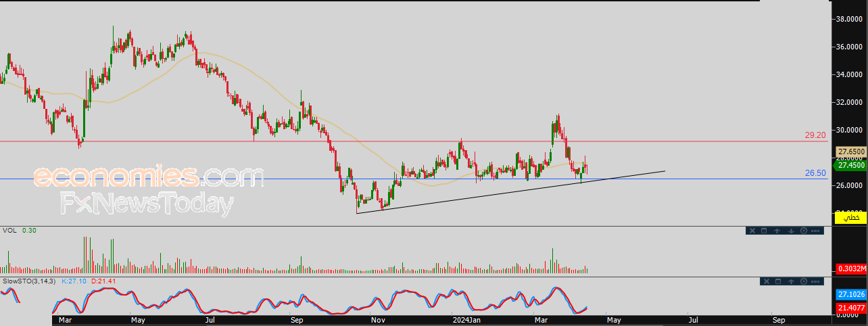Viewport: 868px width, 326px height.
Task: Move the SlowSTO panel up
Action: tap(791, 281)
